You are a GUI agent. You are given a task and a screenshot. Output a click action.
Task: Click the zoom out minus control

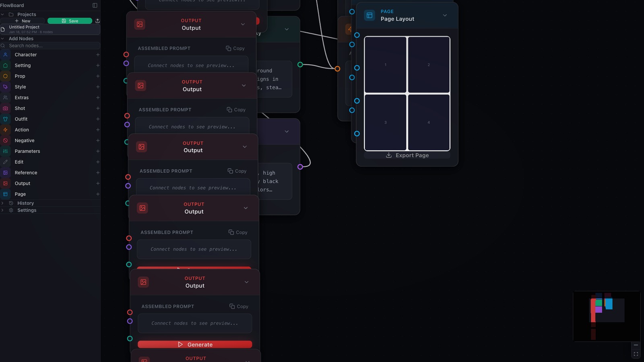636,345
